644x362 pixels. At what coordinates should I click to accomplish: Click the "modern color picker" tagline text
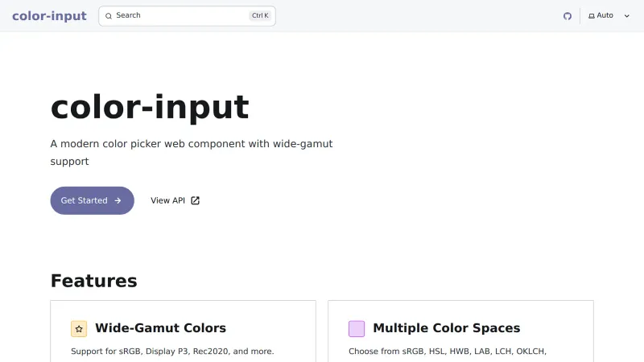point(191,144)
